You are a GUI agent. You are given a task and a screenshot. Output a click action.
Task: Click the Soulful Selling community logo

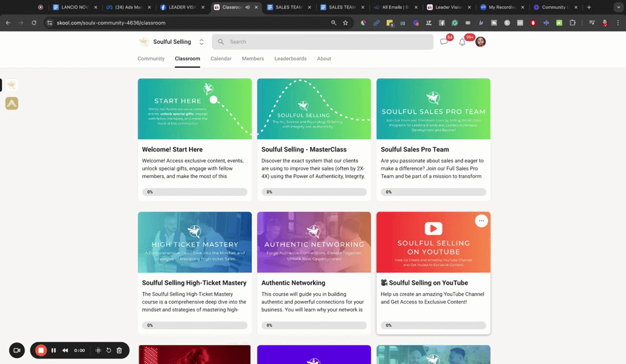(144, 42)
